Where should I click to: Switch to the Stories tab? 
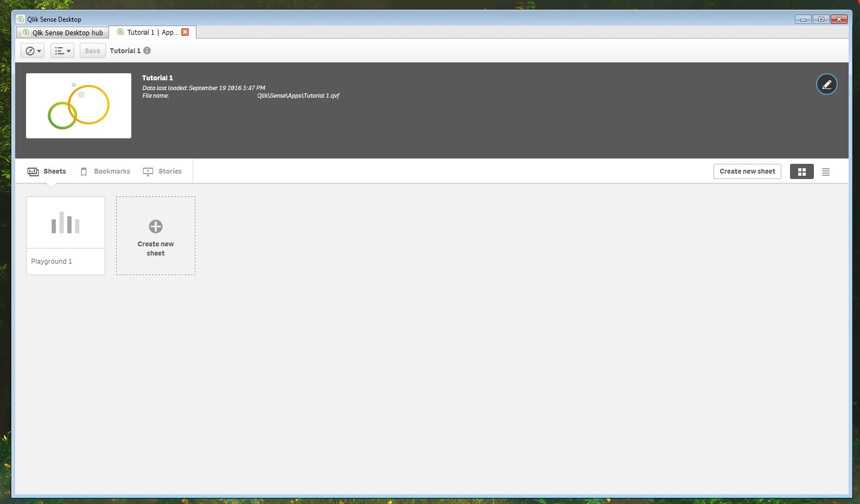coord(162,171)
